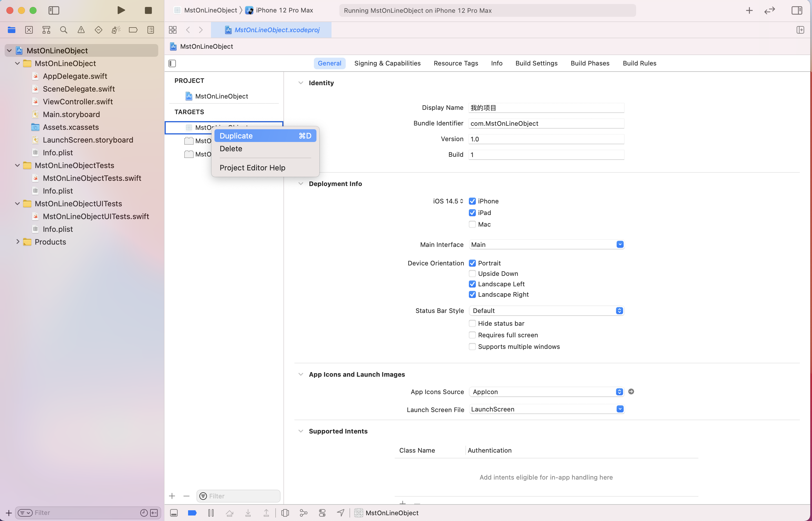Click the Simulate Location arrow icon
Image resolution: width=812 pixels, height=521 pixels.
pyautogui.click(x=341, y=513)
